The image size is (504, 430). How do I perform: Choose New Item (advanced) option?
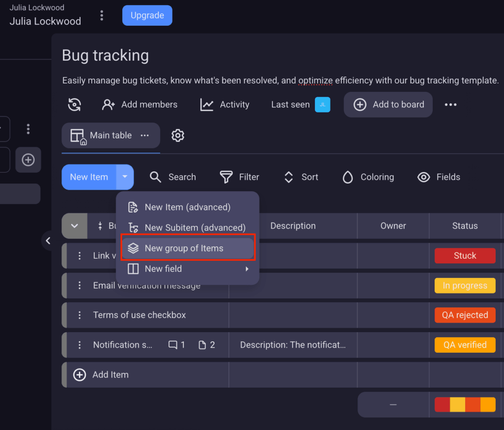point(187,207)
